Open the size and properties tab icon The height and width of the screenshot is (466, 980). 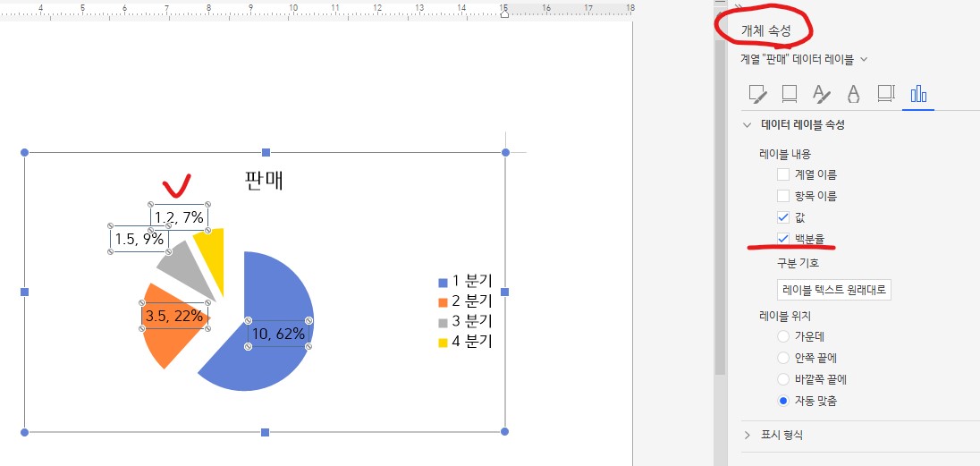(886, 95)
